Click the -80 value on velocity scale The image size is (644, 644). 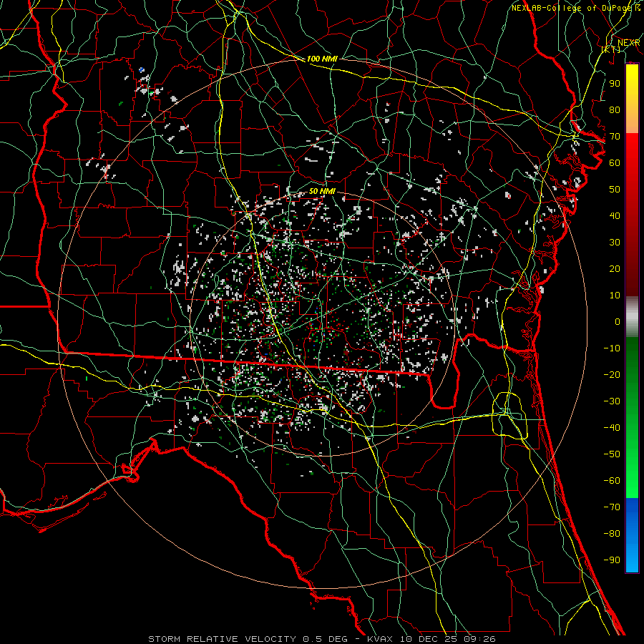[612, 534]
